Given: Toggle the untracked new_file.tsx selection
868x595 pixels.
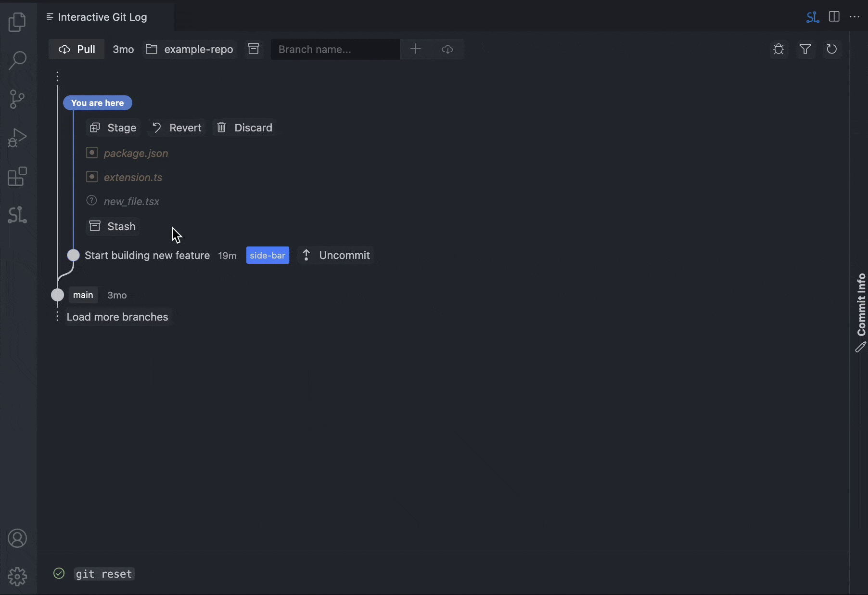Looking at the screenshot, I should coord(91,201).
